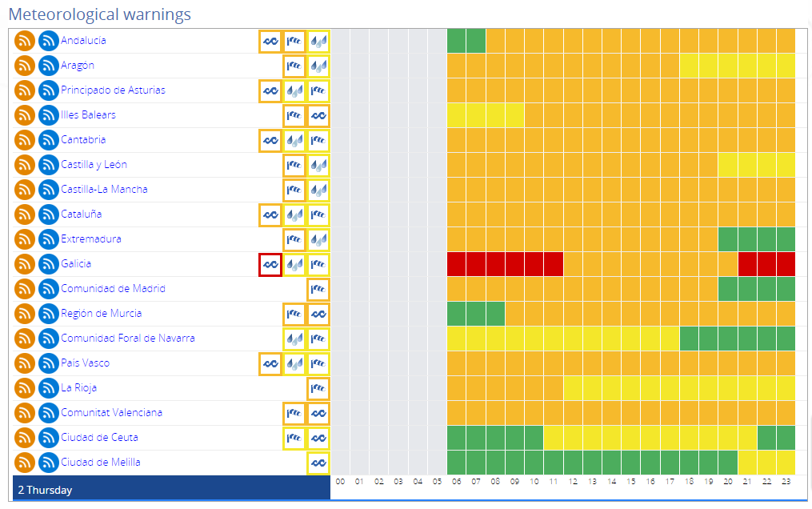Click the red coastal warning icon for Galicia
The image size is (812, 509).
point(270,264)
